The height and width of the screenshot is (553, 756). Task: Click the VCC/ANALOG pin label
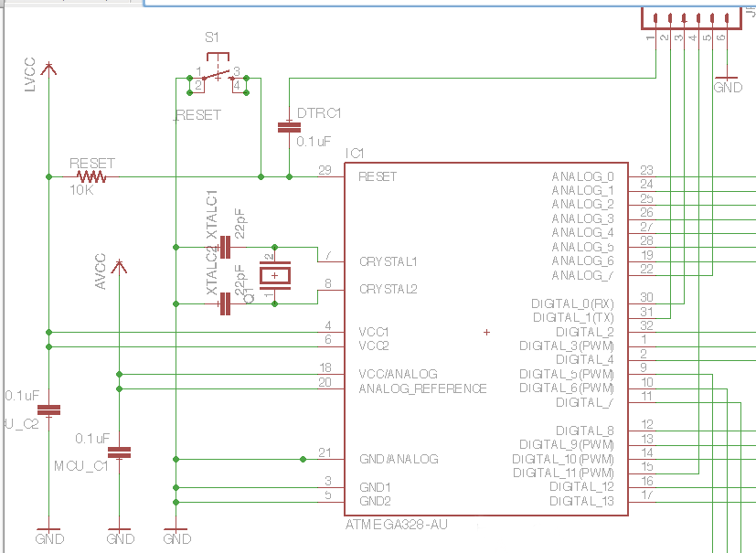(x=399, y=374)
